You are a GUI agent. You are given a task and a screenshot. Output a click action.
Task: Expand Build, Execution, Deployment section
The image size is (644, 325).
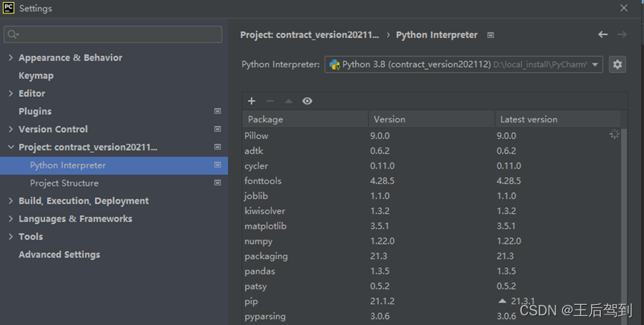tap(10, 201)
